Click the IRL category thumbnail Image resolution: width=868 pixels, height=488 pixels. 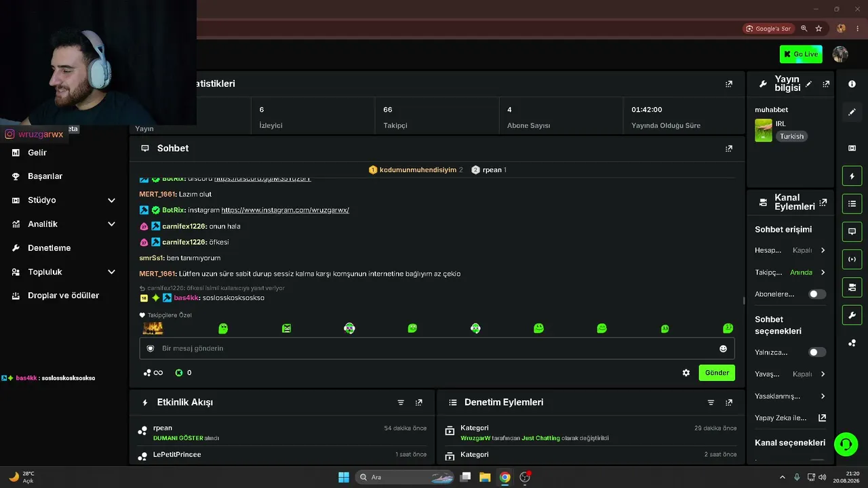[764, 130]
